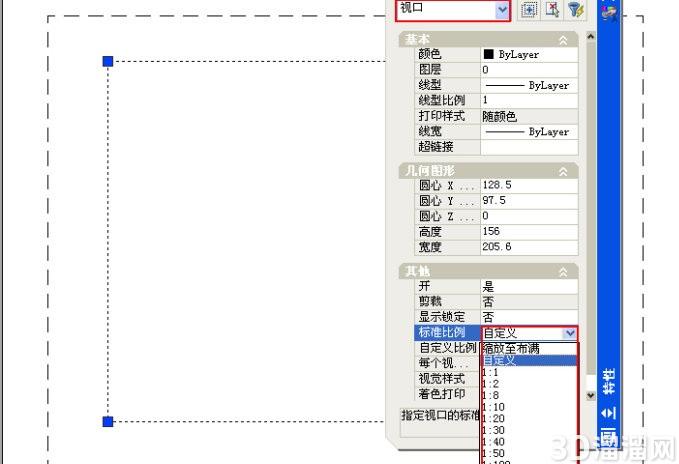Image resolution: width=679 pixels, height=464 pixels.
Task: Click the 剪裁 value 否
Action: tap(529, 302)
